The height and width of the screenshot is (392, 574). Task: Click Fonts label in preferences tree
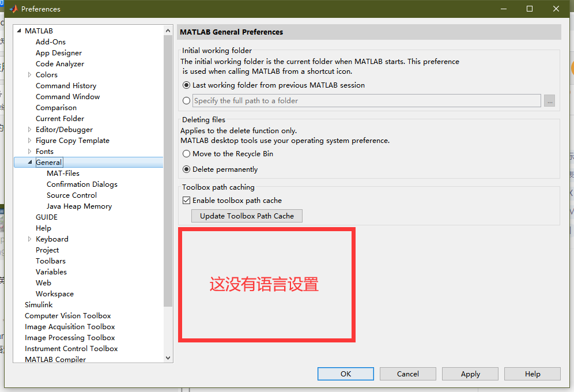(44, 152)
